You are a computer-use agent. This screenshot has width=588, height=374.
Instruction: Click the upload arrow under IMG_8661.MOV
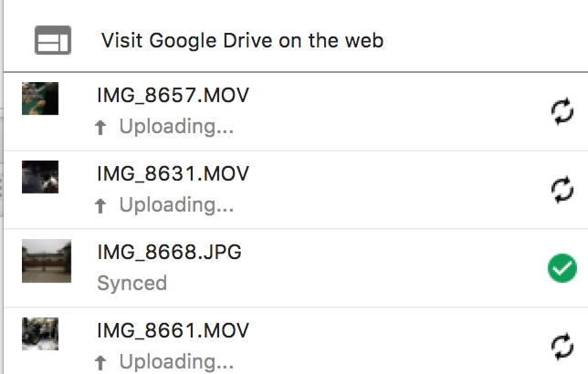coord(102,362)
